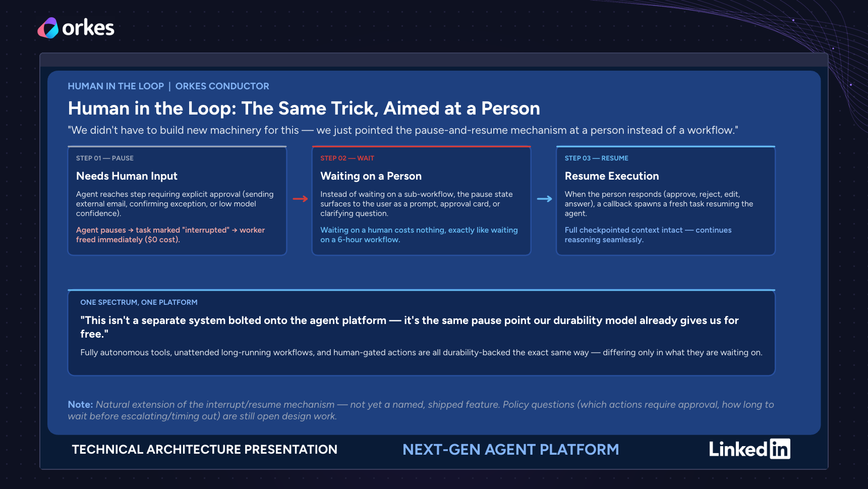Viewport: 868px width, 489px height.
Task: Click the 'ONE SPECTRUM, ONE PLATFORM' label
Action: [x=139, y=302]
